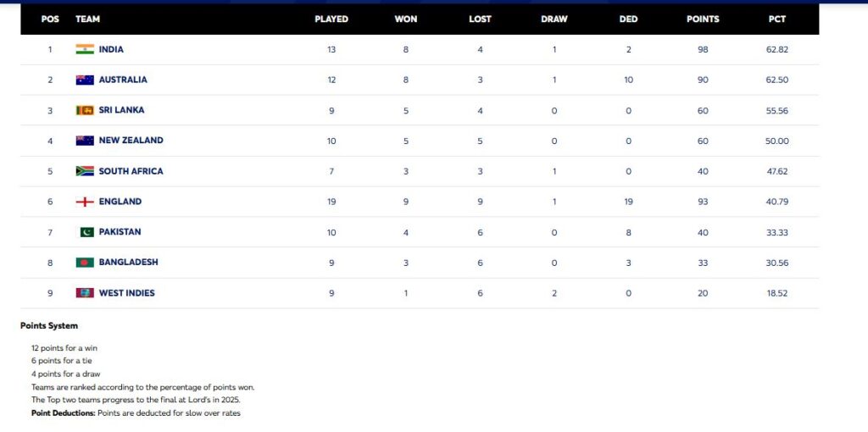
Task: Click the West Indies flag icon
Action: 85,293
